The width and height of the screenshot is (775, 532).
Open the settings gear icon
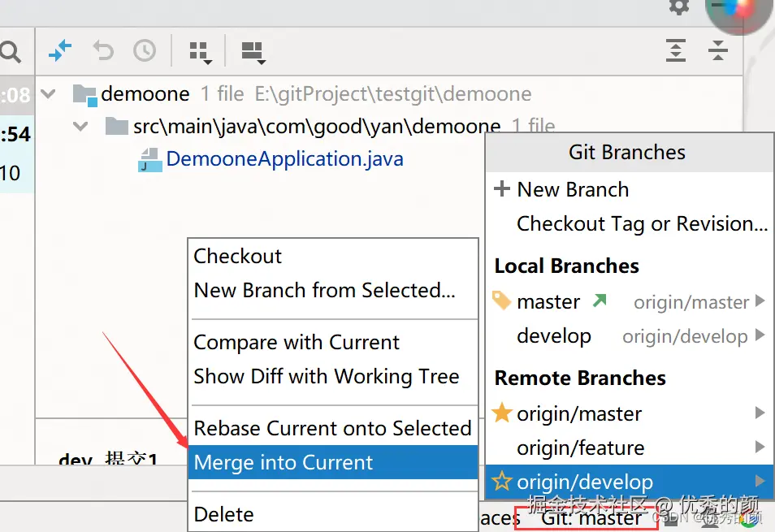pyautogui.click(x=678, y=6)
